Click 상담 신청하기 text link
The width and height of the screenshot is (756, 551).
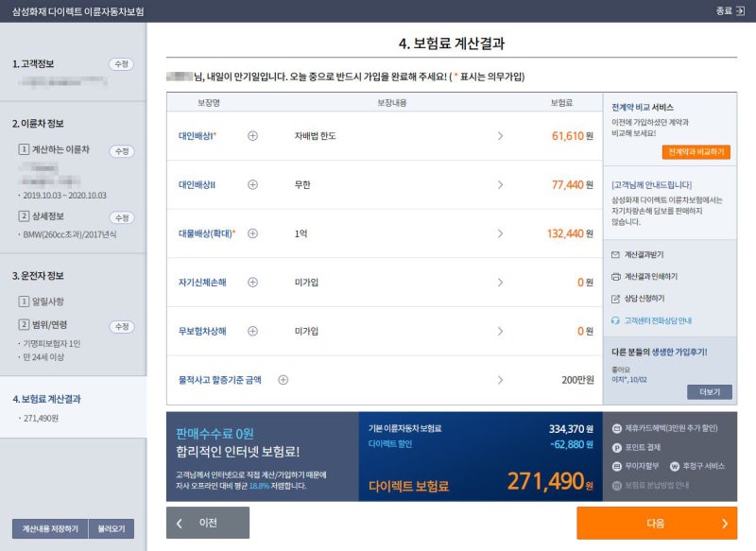(x=644, y=299)
